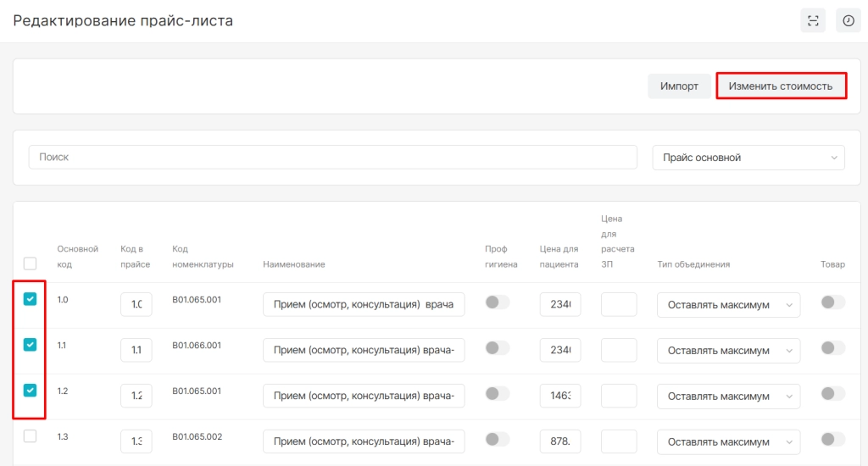The height and width of the screenshot is (466, 868).
Task: Open the Прайс основной dropdown
Action: (x=748, y=158)
